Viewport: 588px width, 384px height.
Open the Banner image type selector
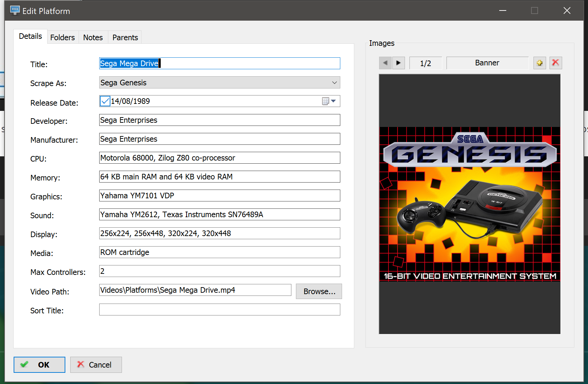[x=487, y=63]
